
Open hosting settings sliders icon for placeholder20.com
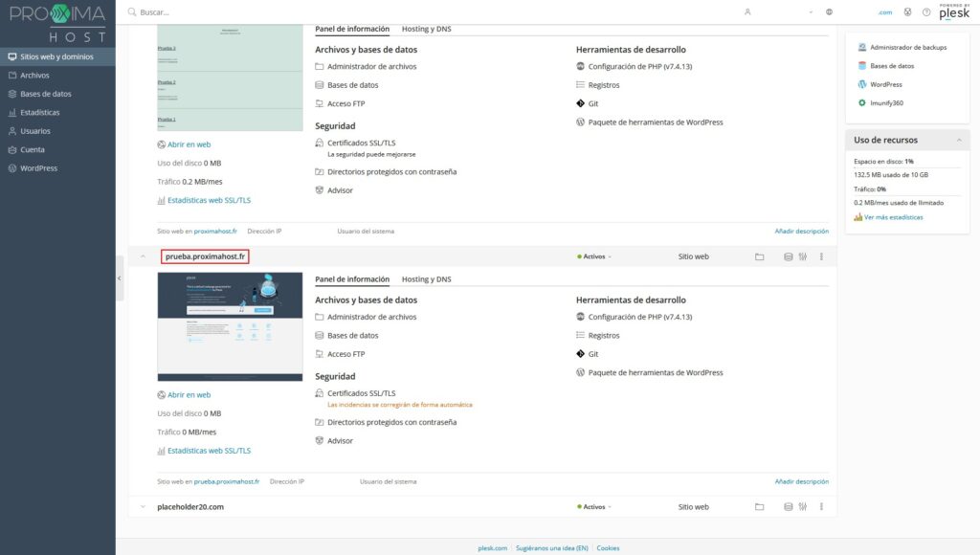click(803, 507)
